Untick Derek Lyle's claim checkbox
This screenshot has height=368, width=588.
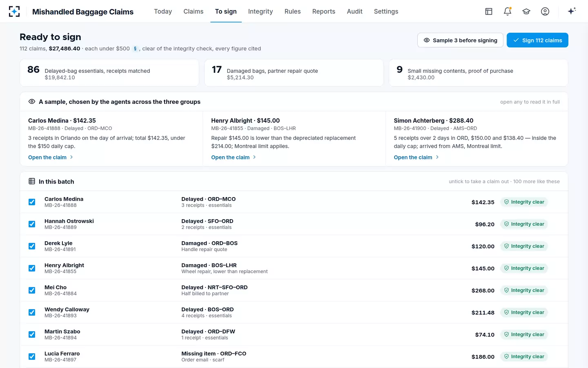pos(32,246)
